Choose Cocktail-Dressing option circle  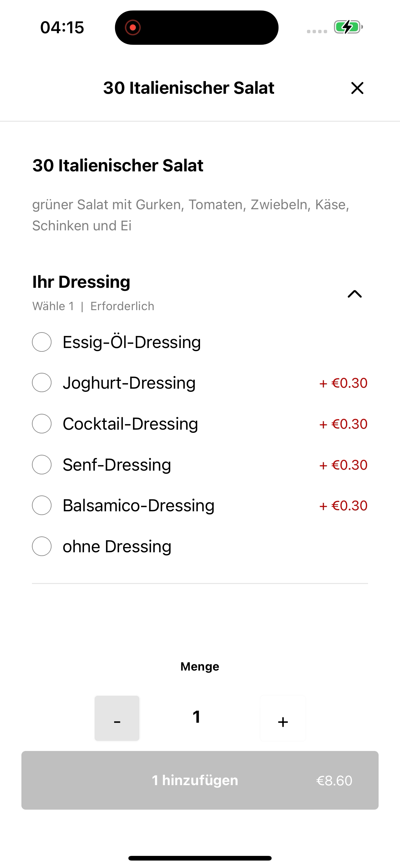[42, 423]
